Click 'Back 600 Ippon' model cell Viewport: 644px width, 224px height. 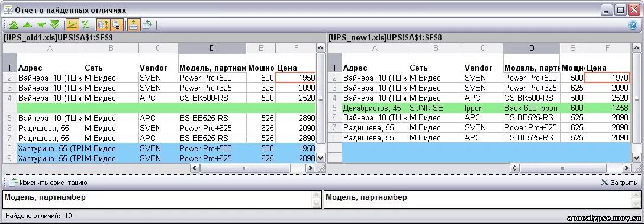tap(531, 108)
